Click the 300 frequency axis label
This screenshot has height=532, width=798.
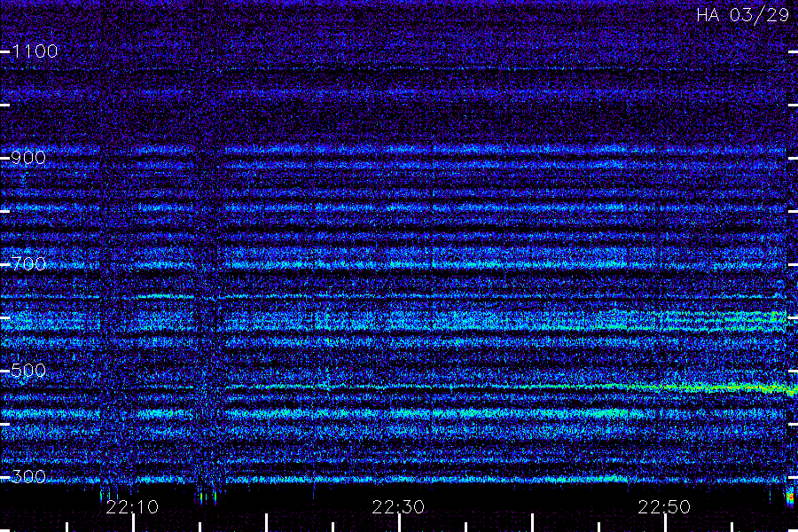coord(28,477)
